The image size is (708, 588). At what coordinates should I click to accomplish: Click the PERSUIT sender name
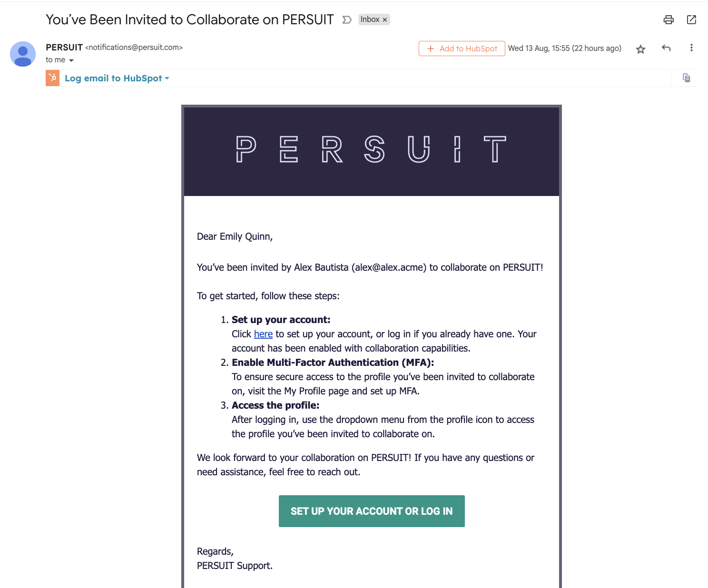click(64, 47)
